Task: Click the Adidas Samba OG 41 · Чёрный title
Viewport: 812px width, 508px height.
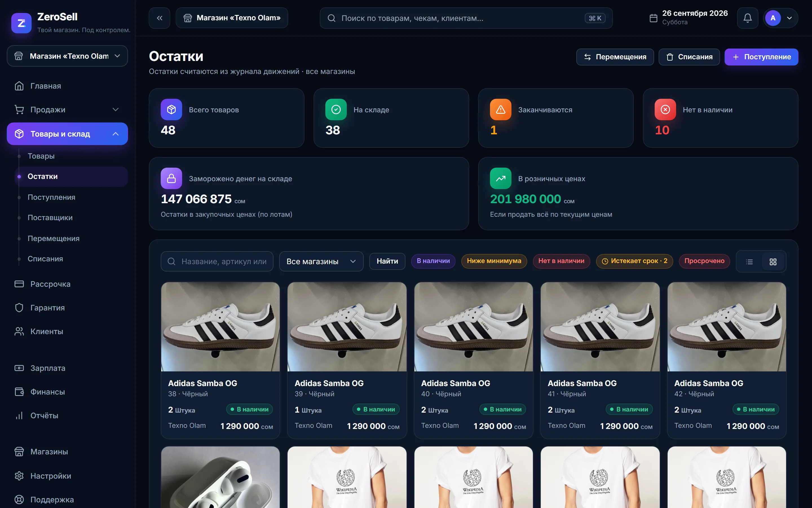Action: click(x=582, y=383)
